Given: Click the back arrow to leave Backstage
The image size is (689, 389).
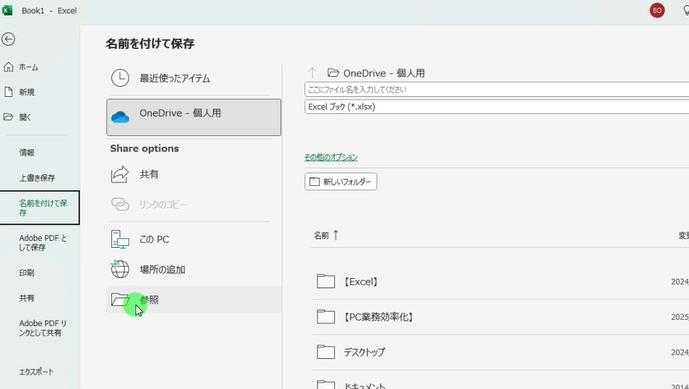Looking at the screenshot, I should [8, 39].
